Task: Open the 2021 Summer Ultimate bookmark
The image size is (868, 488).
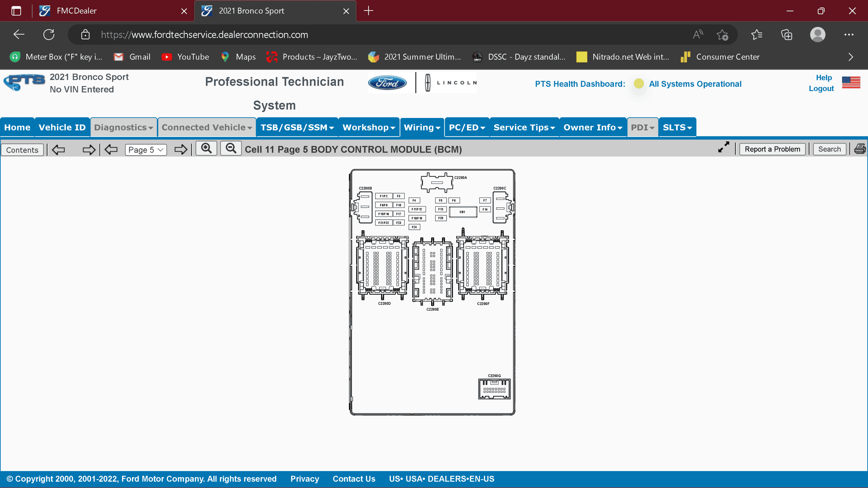Action: click(414, 57)
